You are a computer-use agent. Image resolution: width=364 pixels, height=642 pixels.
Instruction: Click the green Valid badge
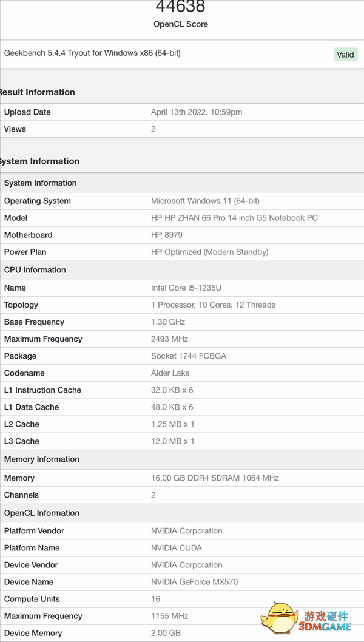coord(345,55)
